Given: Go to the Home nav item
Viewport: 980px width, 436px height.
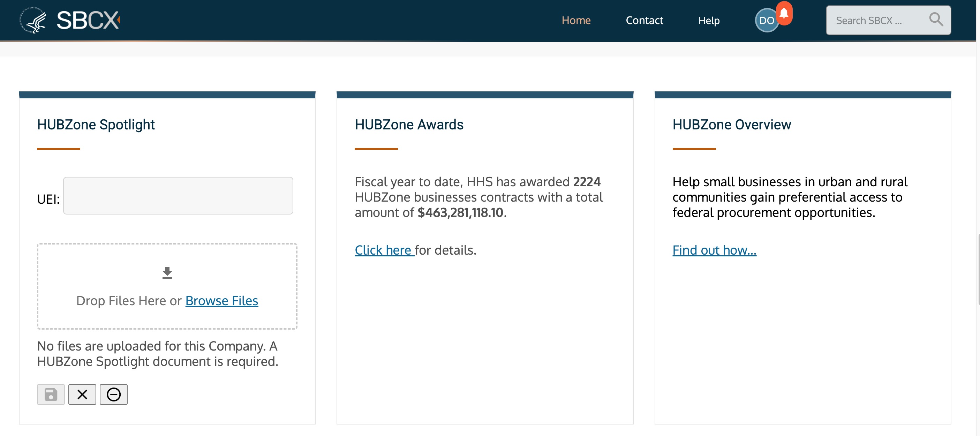Looking at the screenshot, I should [x=576, y=21].
